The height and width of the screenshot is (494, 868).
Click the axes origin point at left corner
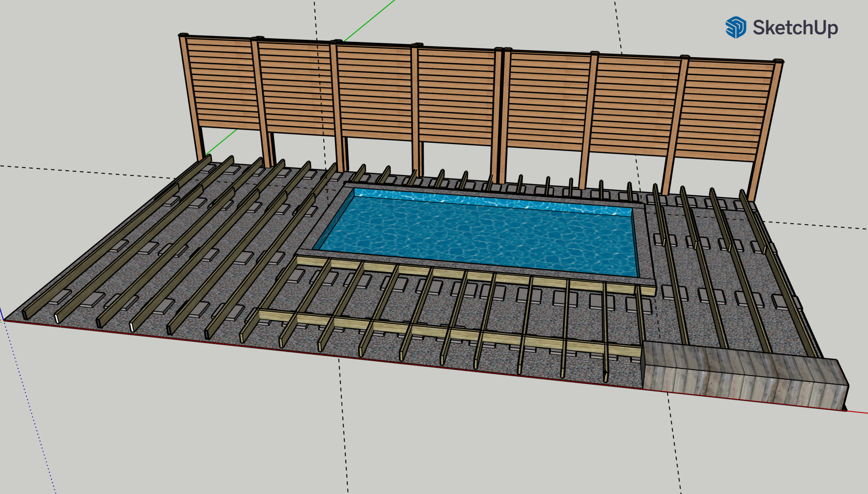4,320
